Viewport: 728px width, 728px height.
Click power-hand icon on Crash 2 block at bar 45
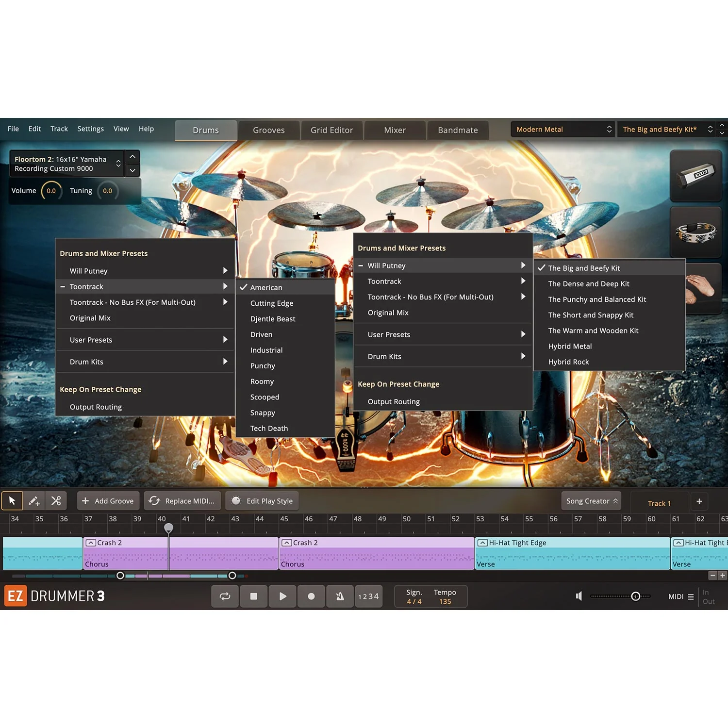click(286, 543)
